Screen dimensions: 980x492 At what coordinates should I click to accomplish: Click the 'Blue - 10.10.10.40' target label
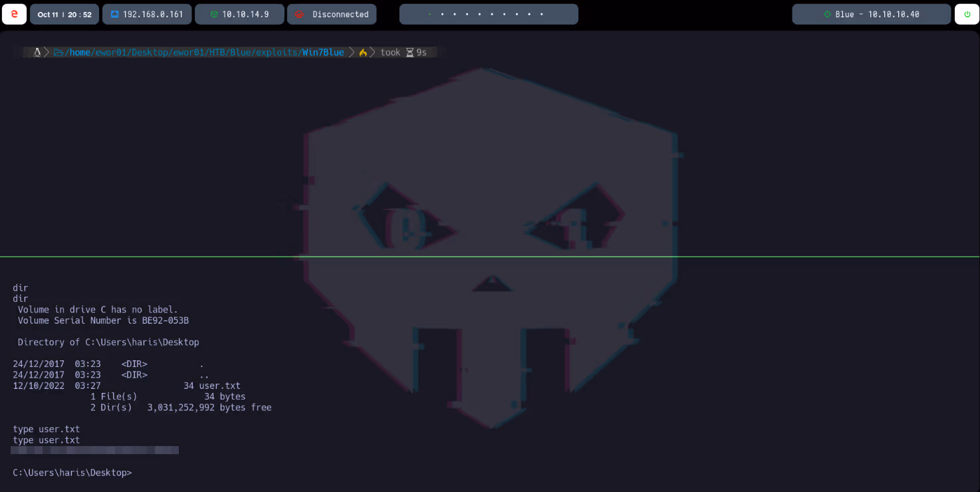pyautogui.click(x=877, y=14)
